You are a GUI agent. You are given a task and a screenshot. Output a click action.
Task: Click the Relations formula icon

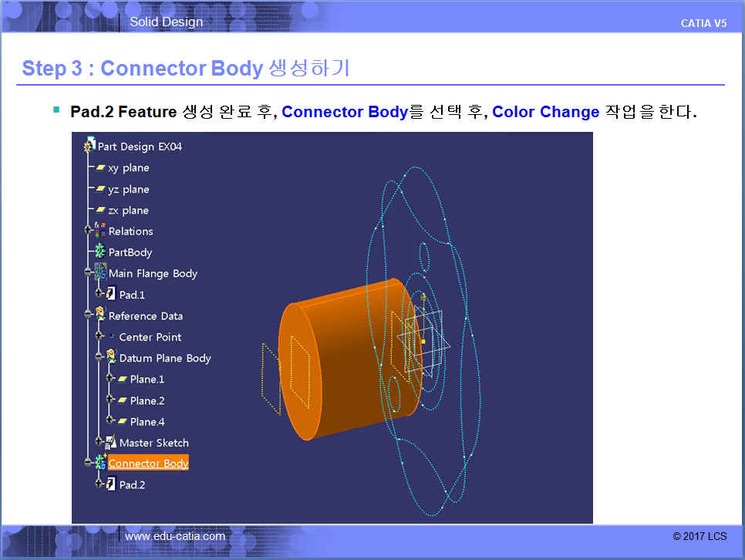click(100, 231)
